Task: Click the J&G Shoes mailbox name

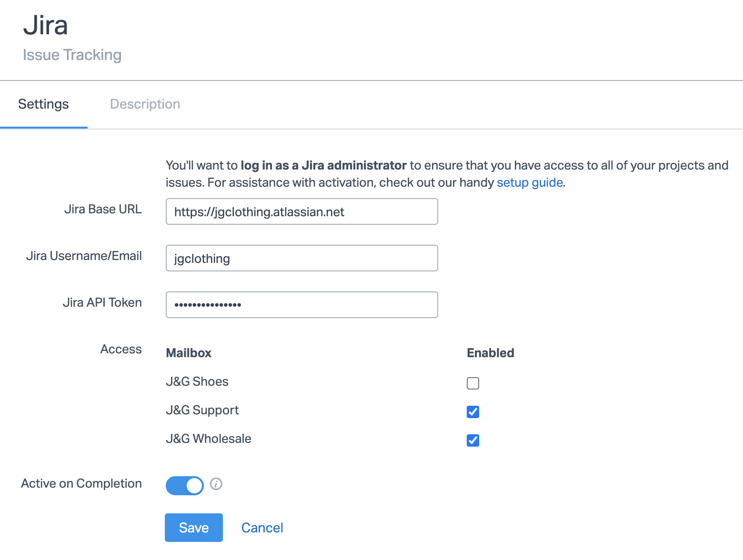Action: [197, 382]
